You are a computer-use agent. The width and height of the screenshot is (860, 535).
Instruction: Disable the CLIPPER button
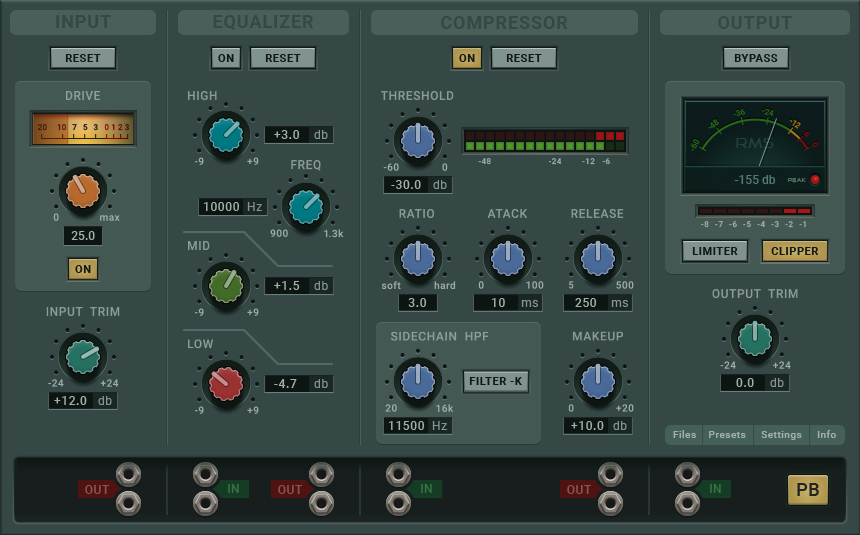coord(794,251)
